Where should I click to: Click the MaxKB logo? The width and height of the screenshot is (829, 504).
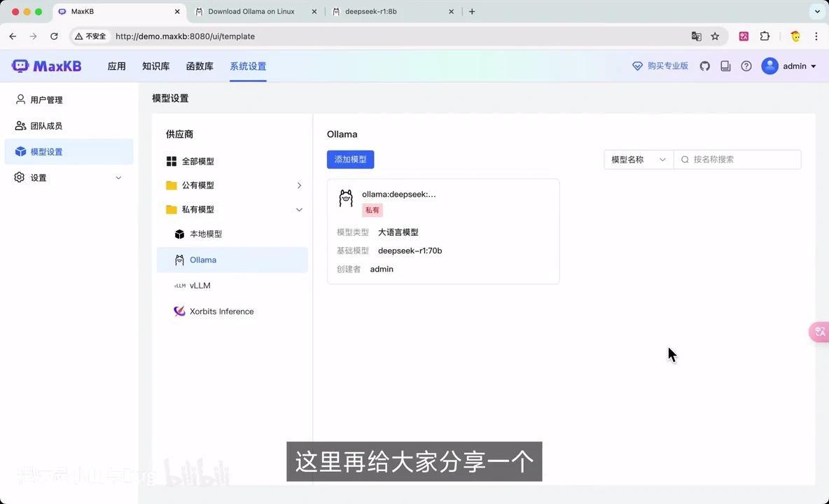tap(46, 66)
